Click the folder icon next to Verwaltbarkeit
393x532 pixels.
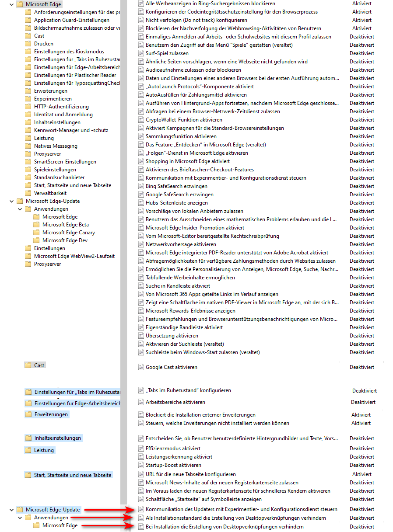click(x=28, y=193)
